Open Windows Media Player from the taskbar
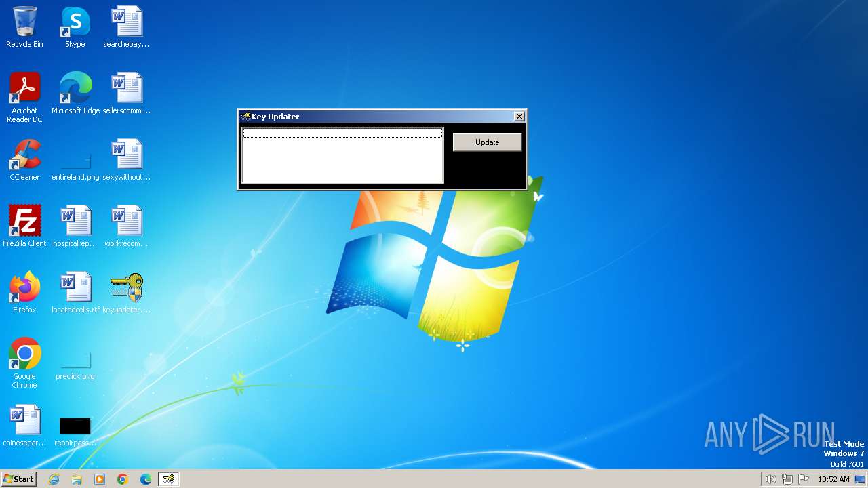This screenshot has width=868, height=488. [100, 479]
